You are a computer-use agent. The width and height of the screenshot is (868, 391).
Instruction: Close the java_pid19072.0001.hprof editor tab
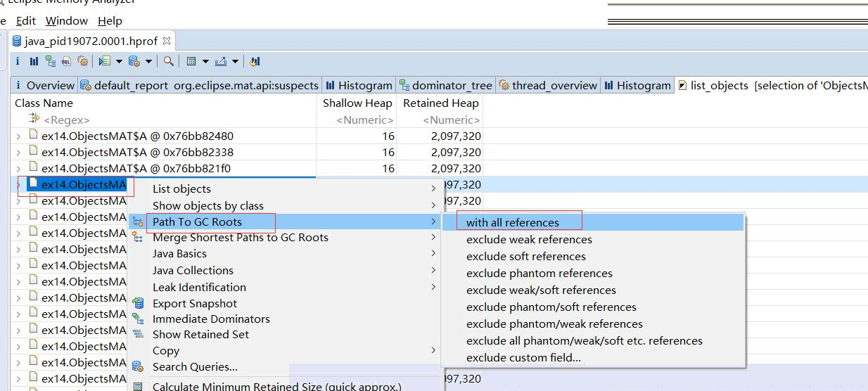click(x=167, y=41)
